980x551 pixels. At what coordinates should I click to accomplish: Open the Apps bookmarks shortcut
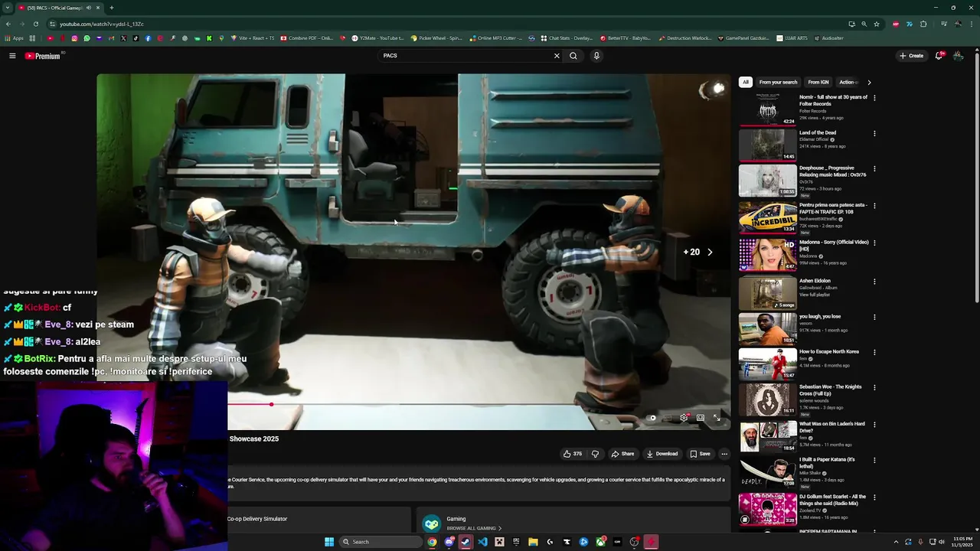pyautogui.click(x=15, y=38)
